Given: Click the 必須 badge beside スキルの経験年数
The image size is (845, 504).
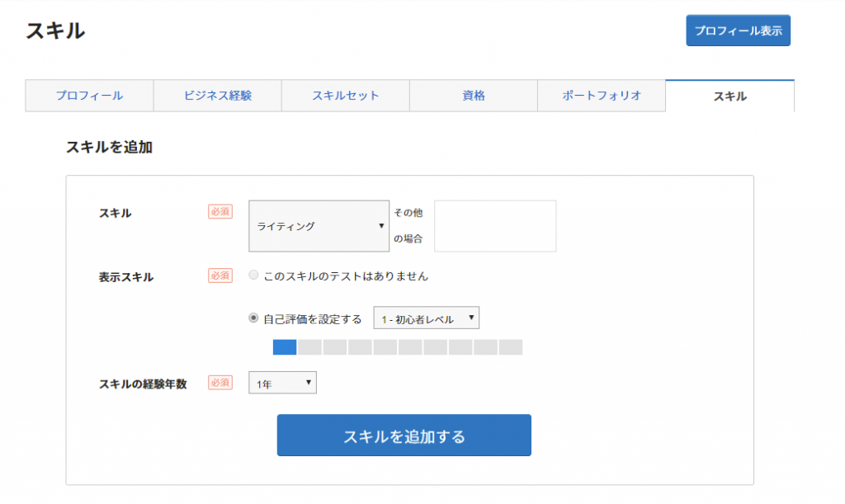Looking at the screenshot, I should coord(220,383).
